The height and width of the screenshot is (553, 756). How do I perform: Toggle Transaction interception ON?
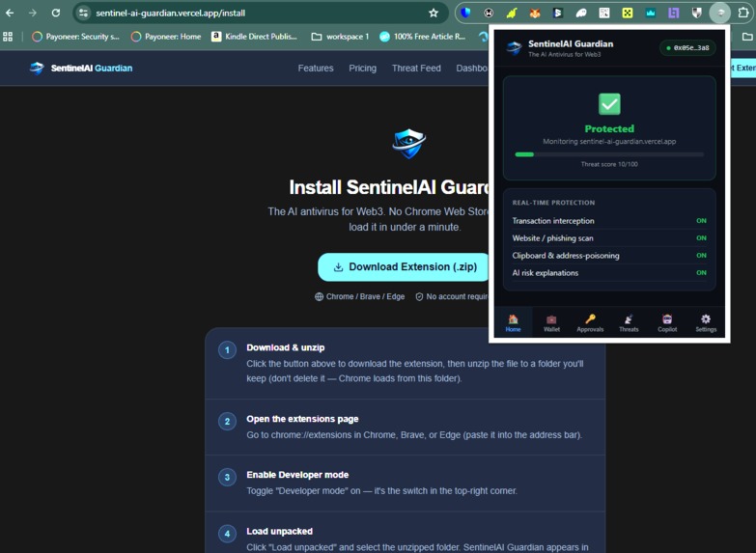[701, 221]
